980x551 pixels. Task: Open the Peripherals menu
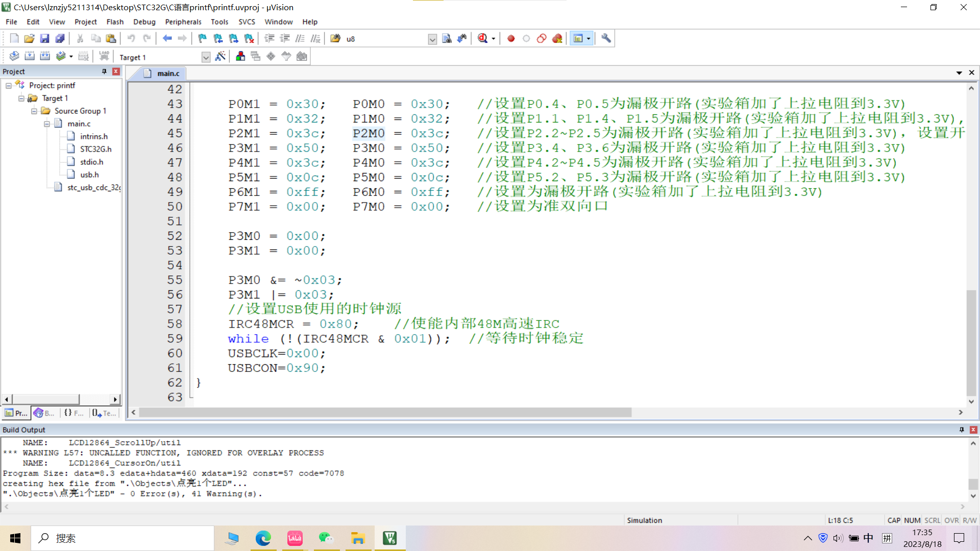(183, 22)
